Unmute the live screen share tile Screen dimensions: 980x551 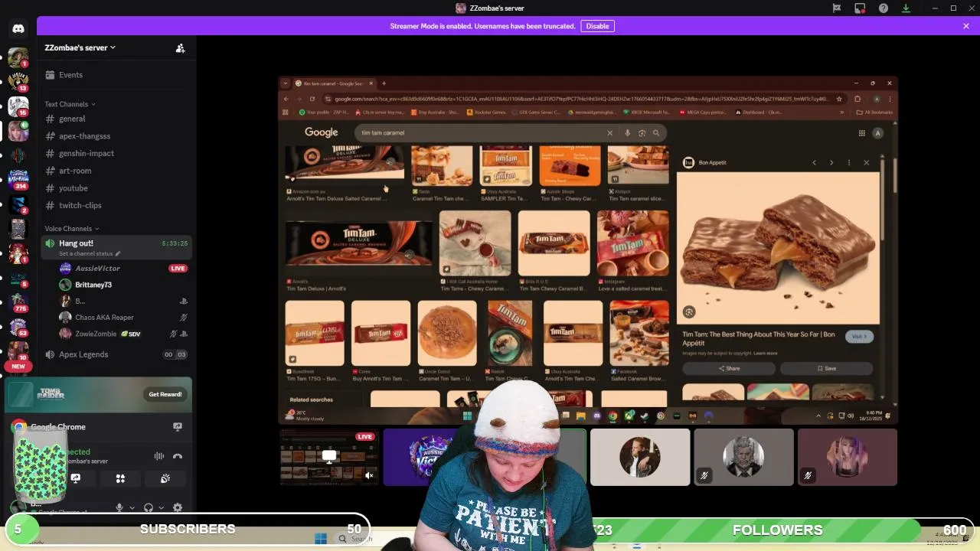(x=368, y=476)
